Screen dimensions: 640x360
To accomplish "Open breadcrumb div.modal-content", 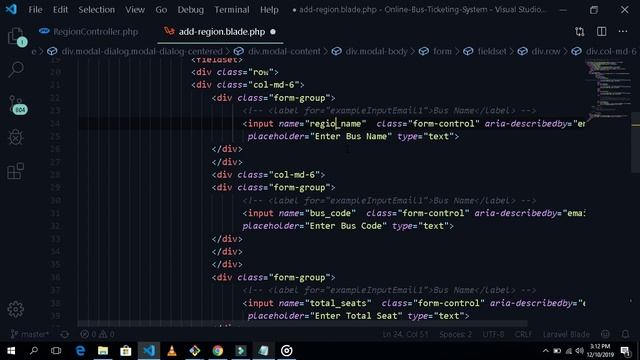I will pos(284,51).
